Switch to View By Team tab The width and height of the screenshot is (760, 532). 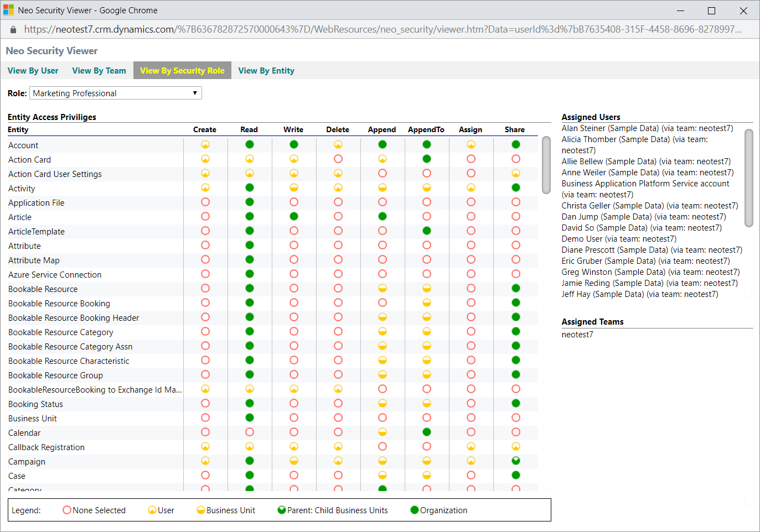click(x=99, y=70)
